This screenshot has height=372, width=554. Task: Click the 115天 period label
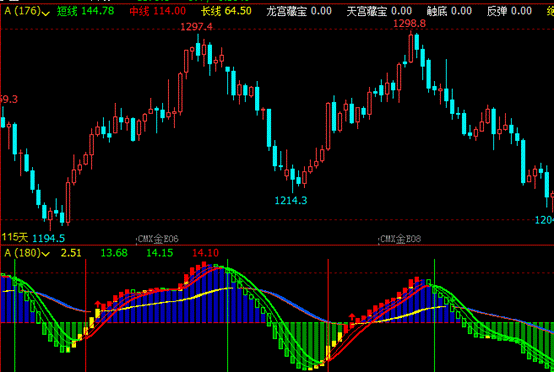[x=15, y=237]
